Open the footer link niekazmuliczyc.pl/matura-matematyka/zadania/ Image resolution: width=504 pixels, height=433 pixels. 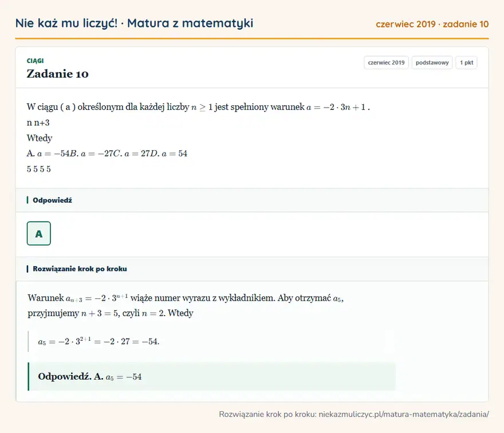pyautogui.click(x=404, y=414)
